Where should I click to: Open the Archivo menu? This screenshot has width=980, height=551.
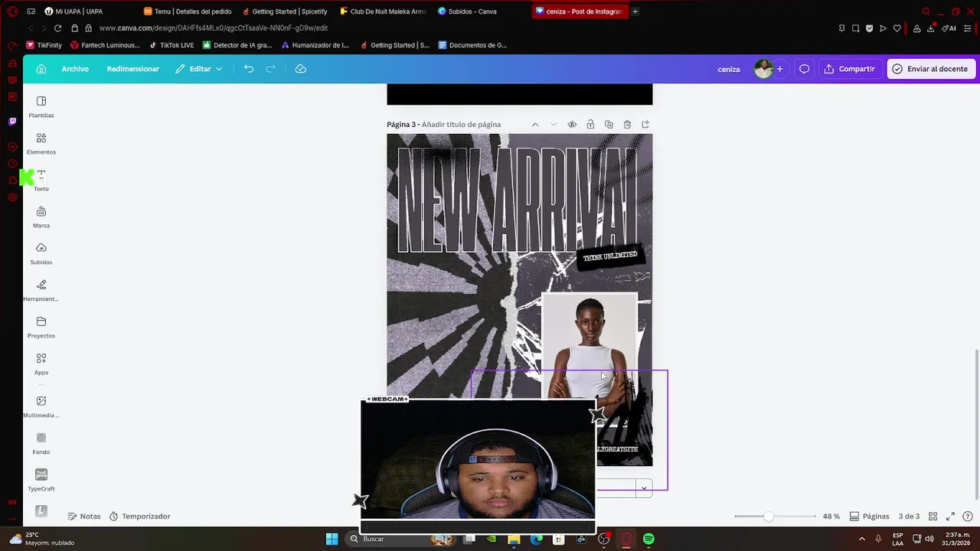[x=75, y=69]
